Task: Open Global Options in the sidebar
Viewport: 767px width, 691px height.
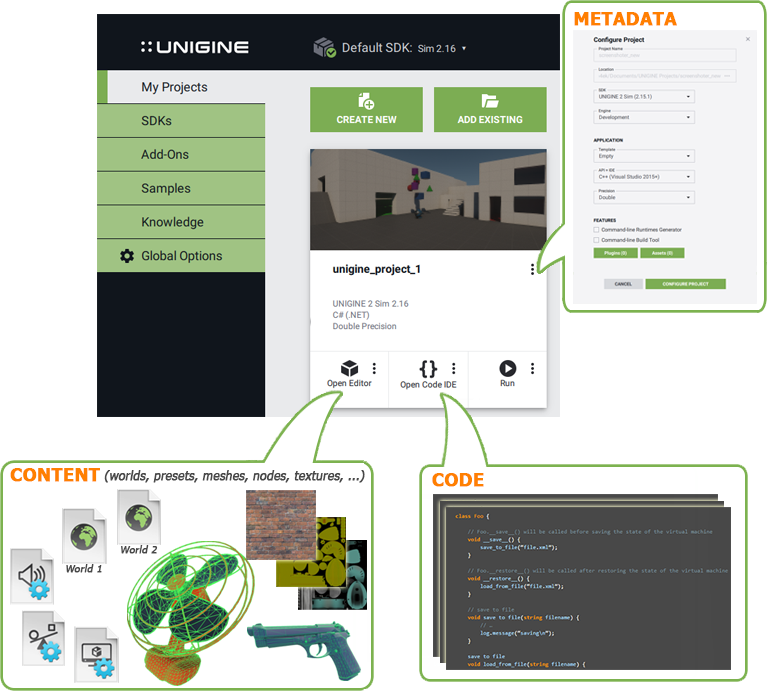Action: click(x=181, y=255)
